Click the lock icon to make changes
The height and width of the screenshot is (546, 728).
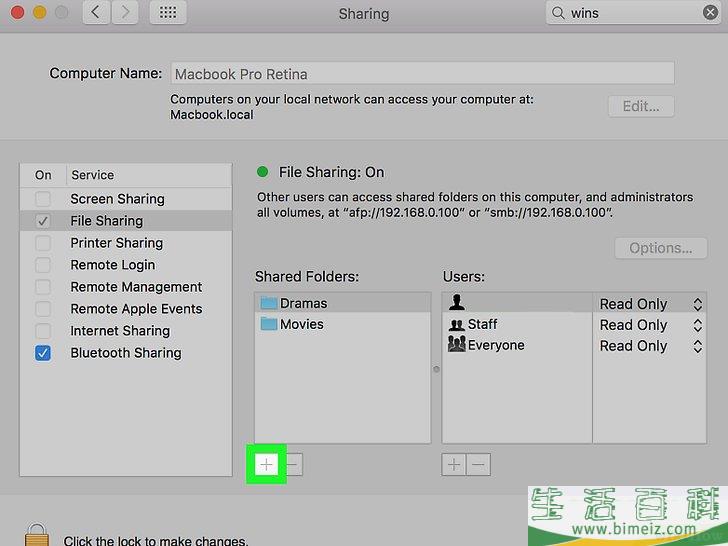(x=37, y=534)
